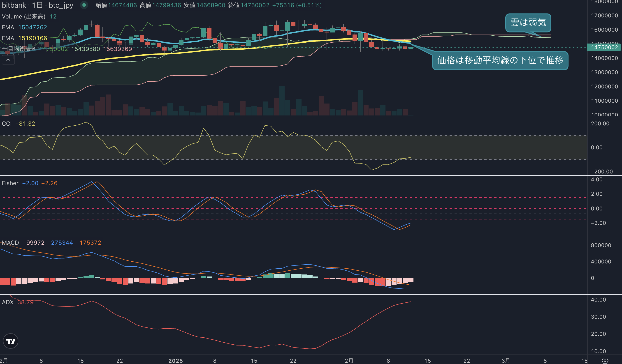622x364 pixels.
Task: Select the ADX indicator label
Action: pyautogui.click(x=8, y=302)
